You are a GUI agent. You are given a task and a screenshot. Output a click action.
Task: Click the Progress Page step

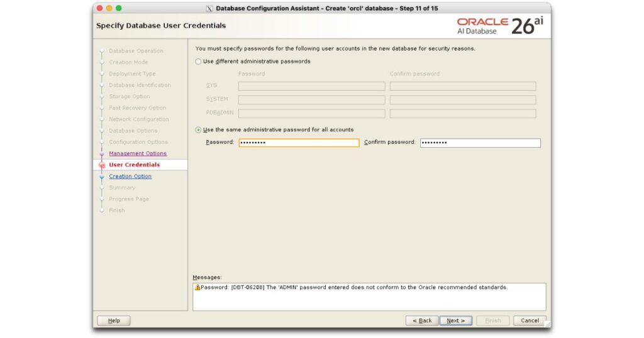click(x=129, y=199)
